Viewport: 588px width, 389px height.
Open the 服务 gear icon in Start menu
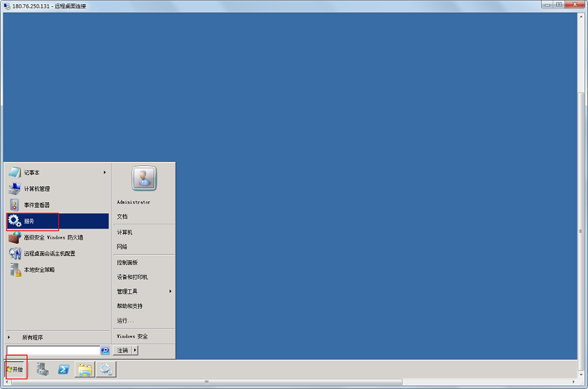pos(15,221)
